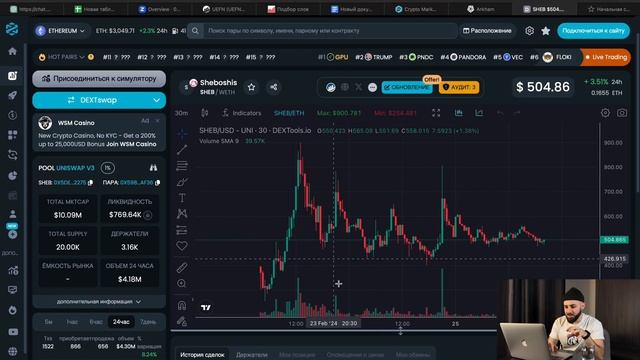Open hot pair #6 FLOKI
The image size is (640, 360).
pyautogui.click(x=551, y=57)
